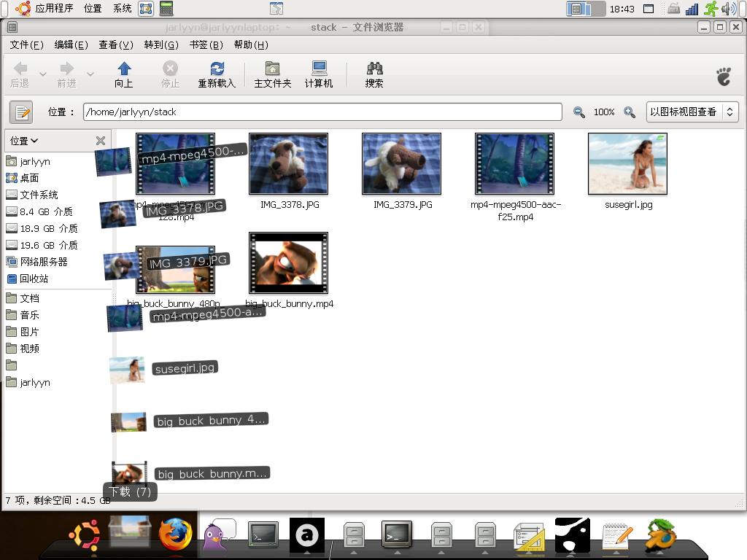Select jarlyyn home at top of sidebar
This screenshot has height=560, width=747.
(28, 161)
